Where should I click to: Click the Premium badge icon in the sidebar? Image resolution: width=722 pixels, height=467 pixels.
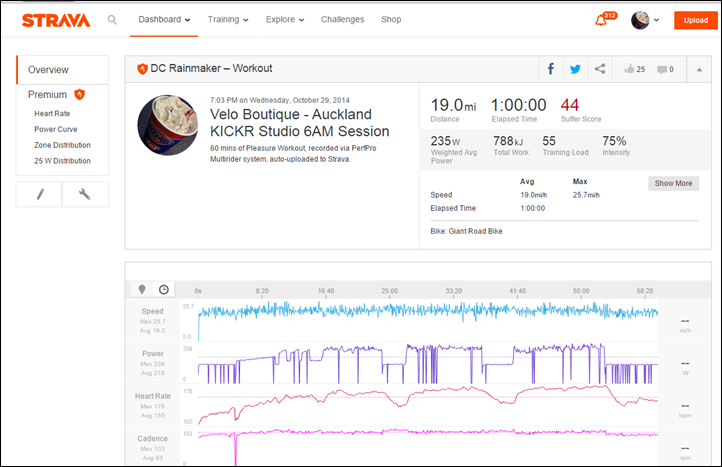click(80, 94)
